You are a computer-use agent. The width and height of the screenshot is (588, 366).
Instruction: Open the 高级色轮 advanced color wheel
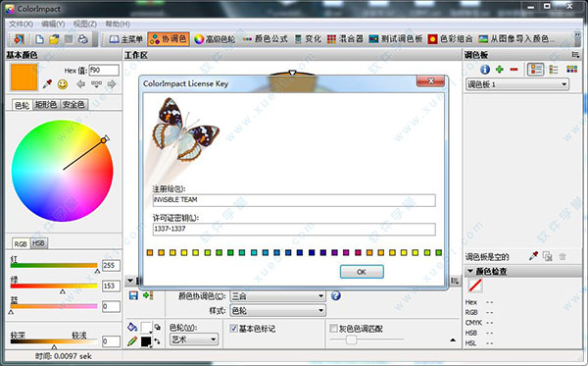(215, 39)
